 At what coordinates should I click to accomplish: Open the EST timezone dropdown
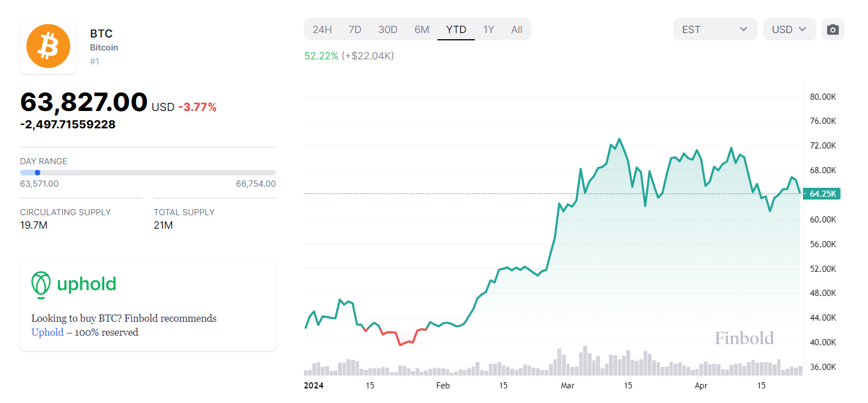click(x=714, y=30)
